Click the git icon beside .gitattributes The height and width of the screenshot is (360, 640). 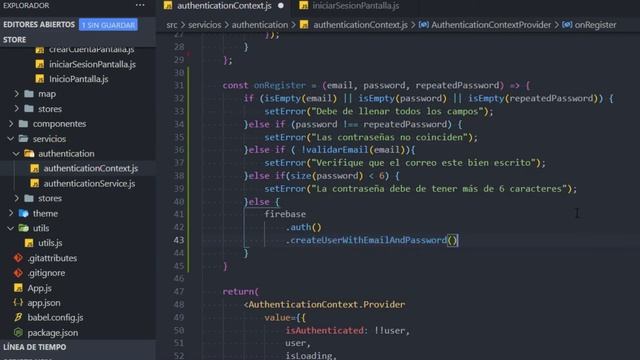(18, 258)
